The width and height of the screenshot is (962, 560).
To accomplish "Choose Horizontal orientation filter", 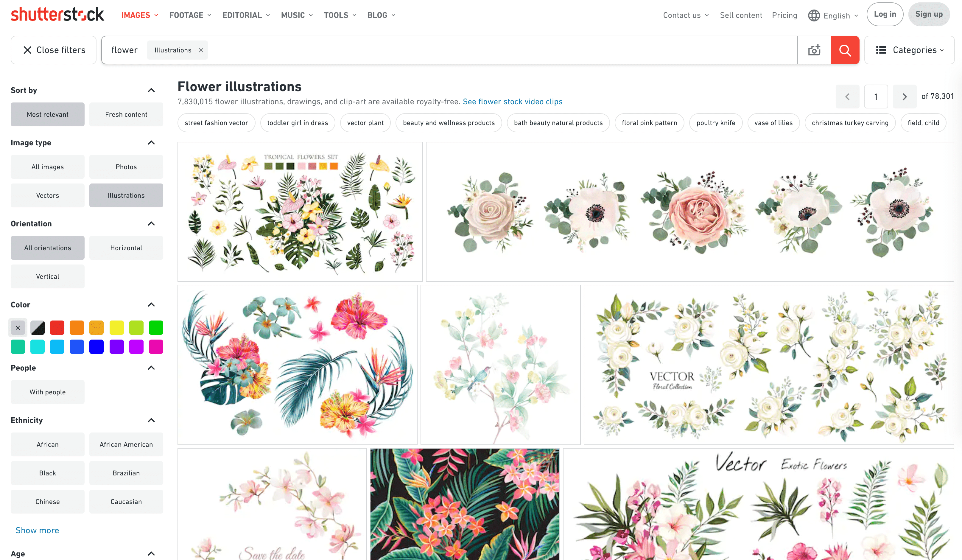I will tap(126, 248).
